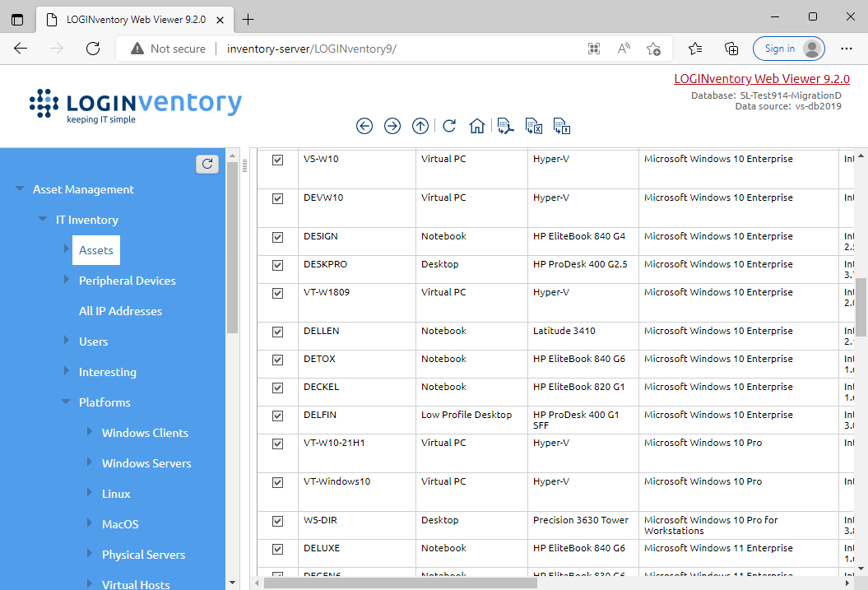Select Peripheral Devices in the tree
Screen dimensions: 868x590
[128, 281]
